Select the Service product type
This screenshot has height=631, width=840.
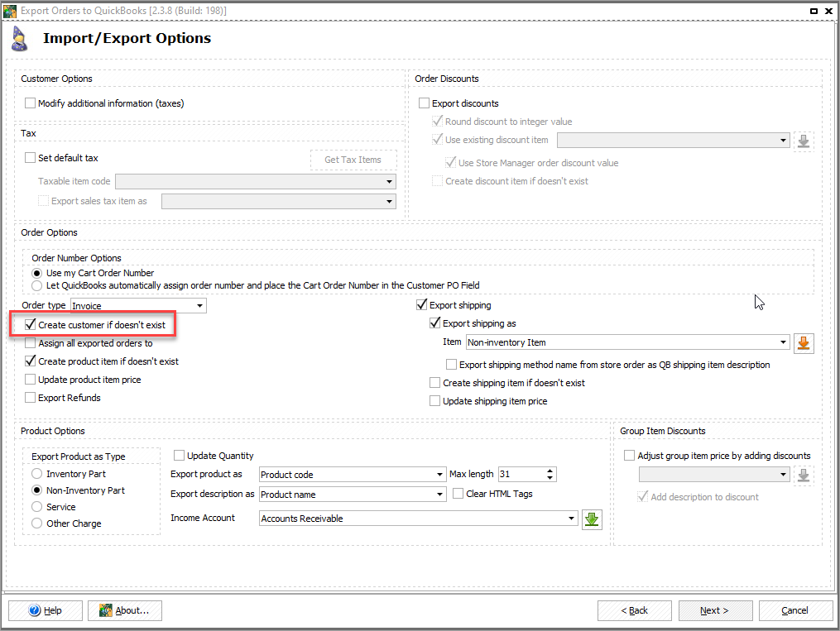coord(37,507)
